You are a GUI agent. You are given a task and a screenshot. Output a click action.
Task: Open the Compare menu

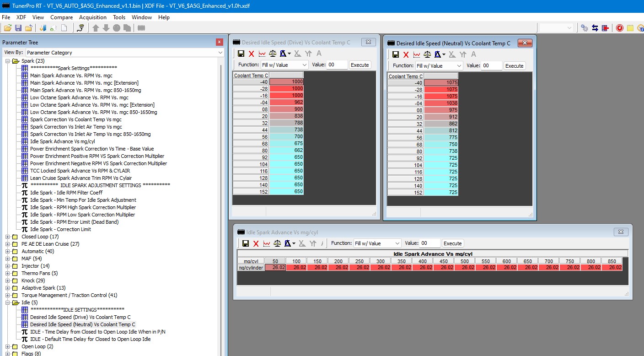[62, 17]
